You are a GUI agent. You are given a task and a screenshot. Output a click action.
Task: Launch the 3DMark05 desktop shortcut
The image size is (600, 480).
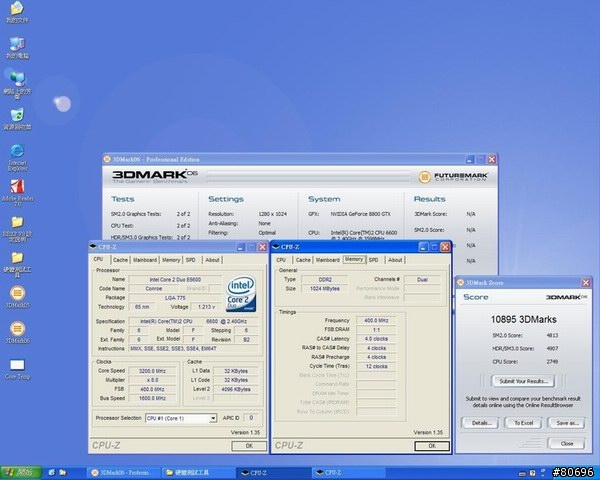pyautogui.click(x=17, y=297)
